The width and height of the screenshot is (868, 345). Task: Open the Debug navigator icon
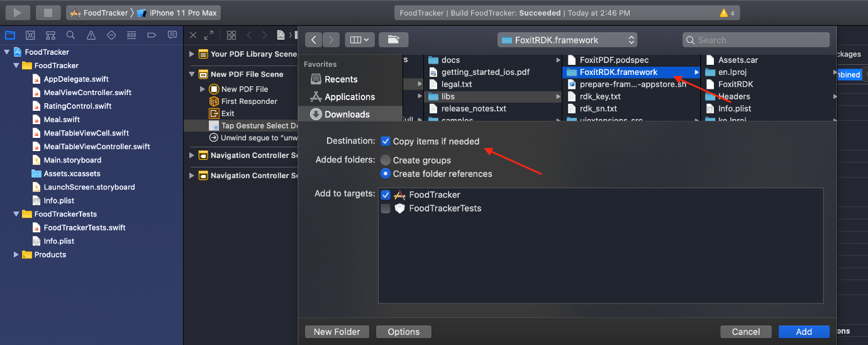click(131, 35)
